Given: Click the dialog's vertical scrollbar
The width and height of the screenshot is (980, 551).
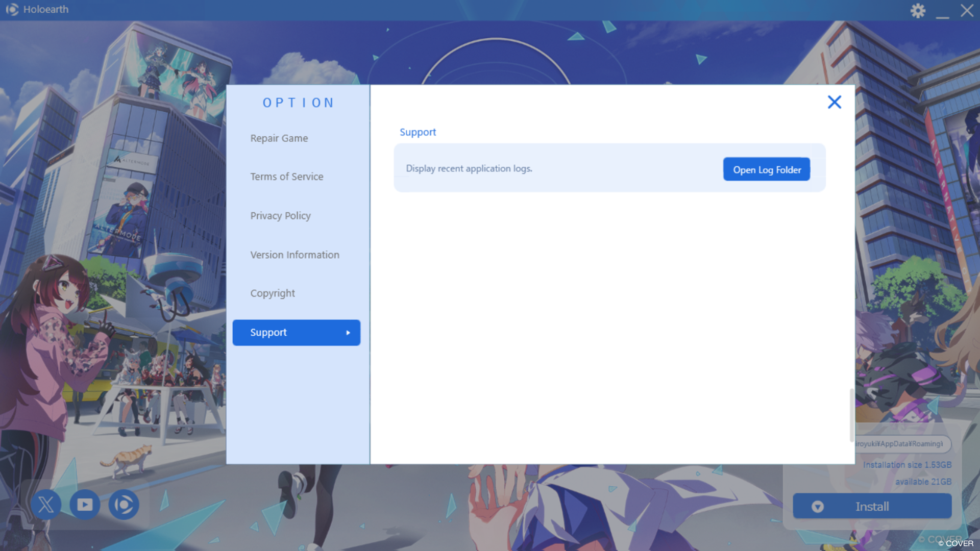Looking at the screenshot, I should (x=851, y=414).
